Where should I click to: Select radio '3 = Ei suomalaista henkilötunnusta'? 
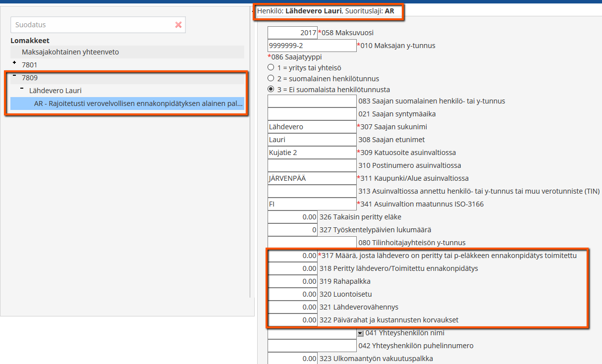(x=271, y=90)
